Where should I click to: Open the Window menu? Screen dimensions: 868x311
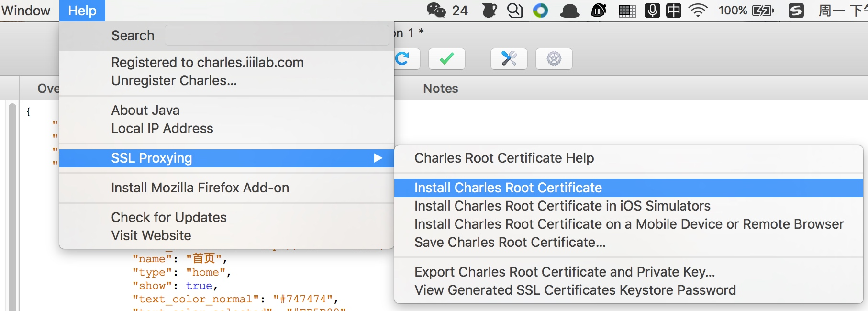(x=26, y=11)
